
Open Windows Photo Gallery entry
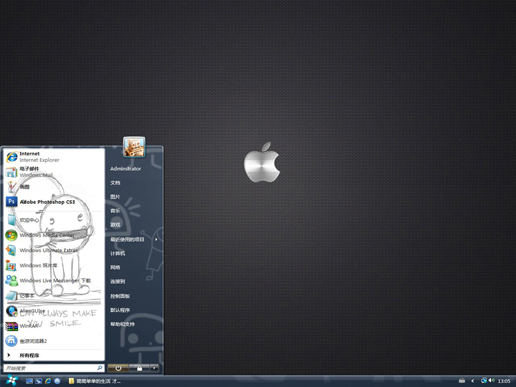tap(54, 266)
